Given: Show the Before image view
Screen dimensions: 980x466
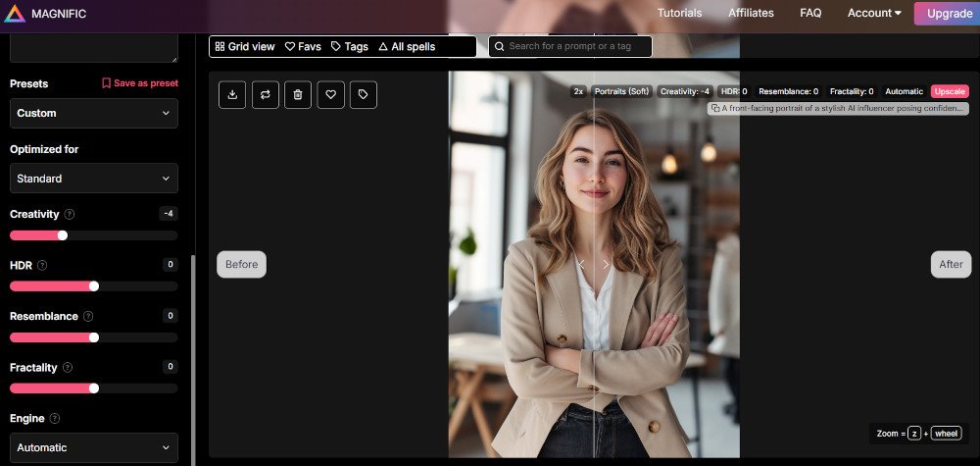Looking at the screenshot, I should click(x=241, y=264).
